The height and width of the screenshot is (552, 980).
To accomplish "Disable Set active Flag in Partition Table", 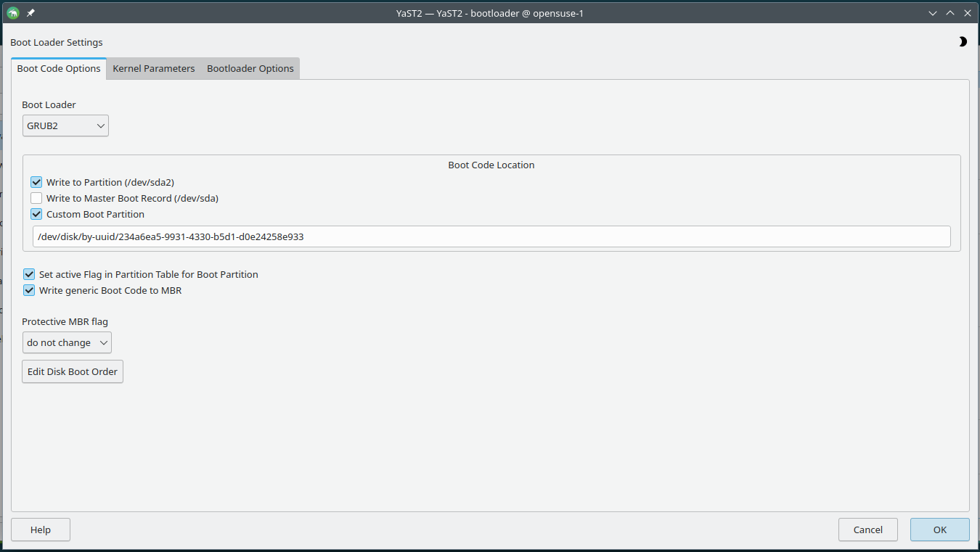I will click(30, 275).
